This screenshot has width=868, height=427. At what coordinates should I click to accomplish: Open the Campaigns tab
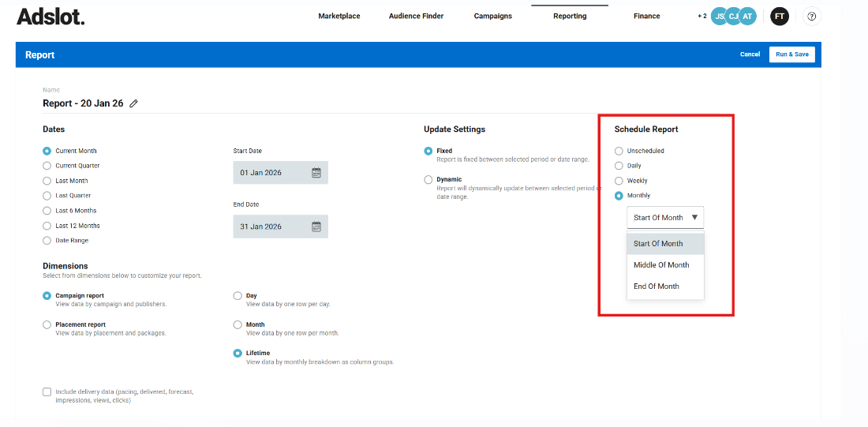pos(492,16)
